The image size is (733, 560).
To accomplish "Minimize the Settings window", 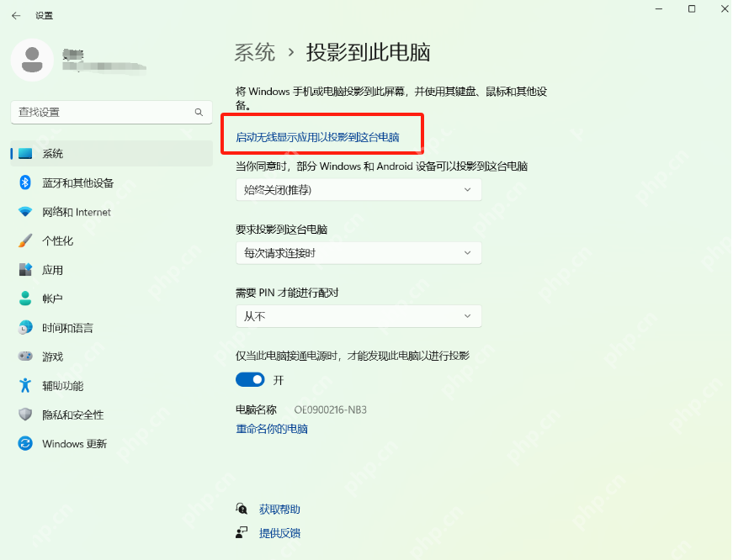I will 659,9.
